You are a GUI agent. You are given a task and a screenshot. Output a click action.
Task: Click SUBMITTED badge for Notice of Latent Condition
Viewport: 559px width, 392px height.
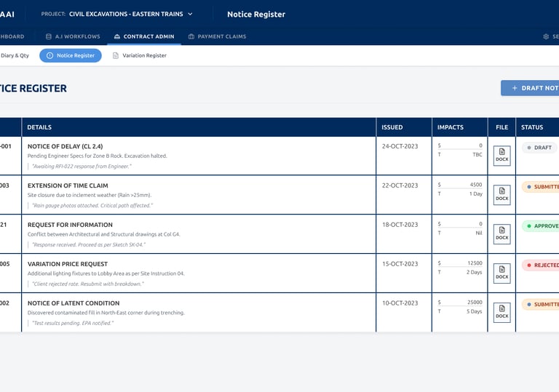click(541, 304)
